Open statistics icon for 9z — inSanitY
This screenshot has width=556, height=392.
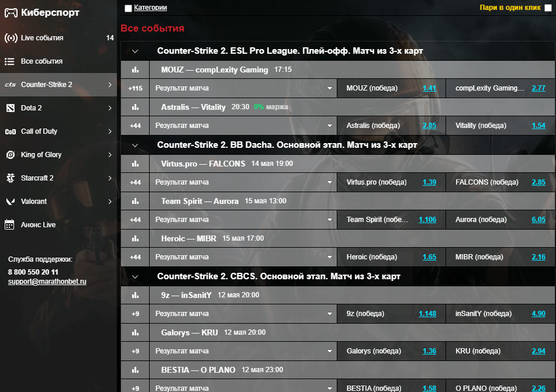[135, 295]
